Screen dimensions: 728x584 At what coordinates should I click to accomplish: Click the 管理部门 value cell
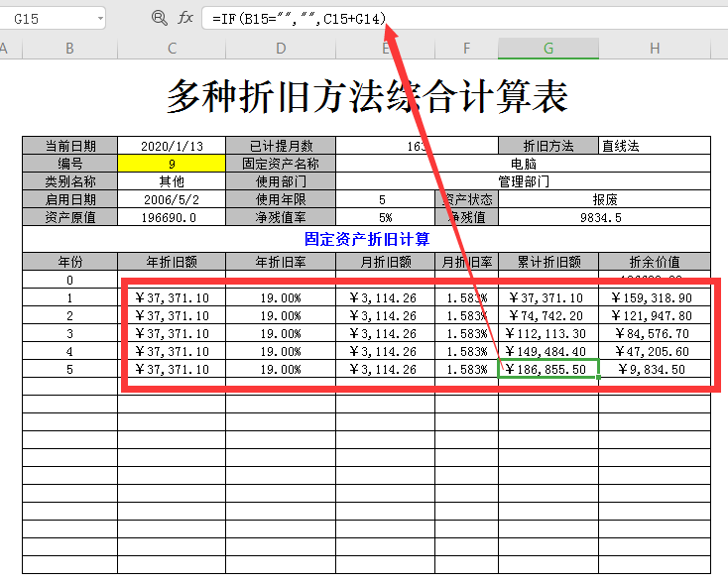[x=524, y=181]
